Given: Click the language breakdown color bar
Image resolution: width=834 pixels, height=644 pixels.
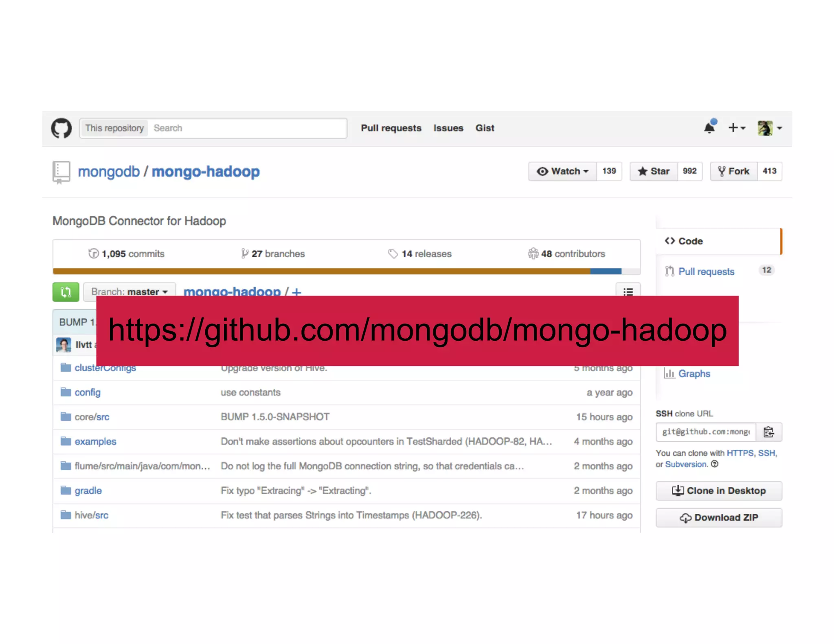Looking at the screenshot, I should (347, 272).
